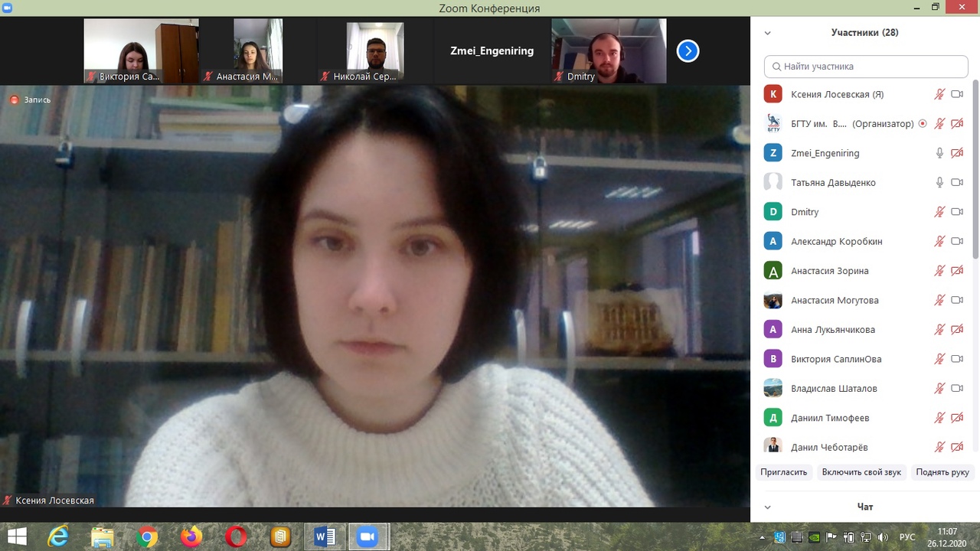Click participant name Даниил Тимофеев
Image resolution: width=980 pixels, height=551 pixels.
tap(831, 418)
